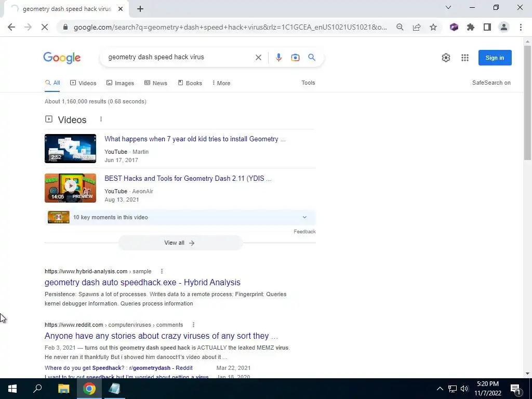Open Videos section three-dot options
Viewport: 532px width, 399px height.
pyautogui.click(x=101, y=119)
